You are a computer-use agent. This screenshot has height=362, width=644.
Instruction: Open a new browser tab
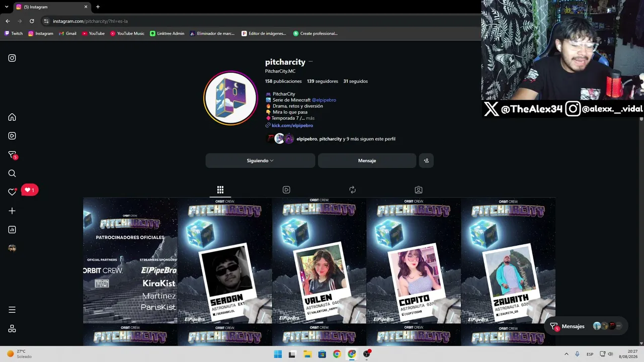(98, 7)
